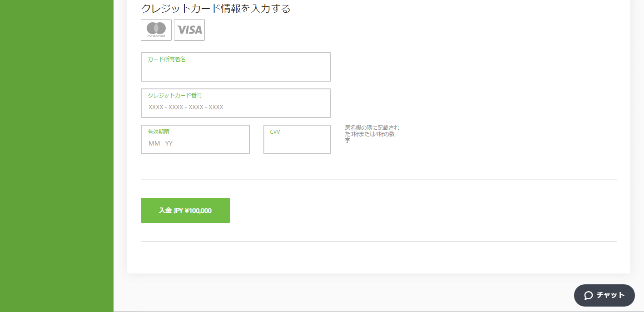
Task: Click the VISA logo inside its card box
Action: [x=189, y=30]
